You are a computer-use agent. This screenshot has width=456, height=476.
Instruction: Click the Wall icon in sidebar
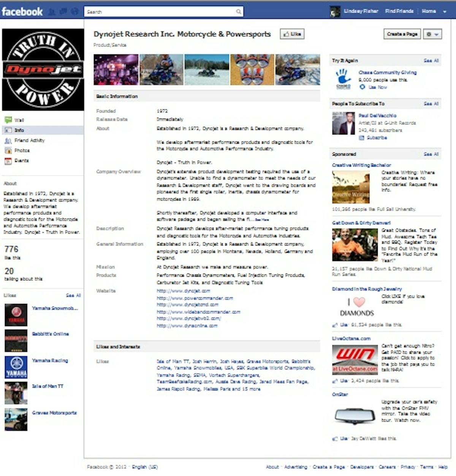tap(8, 120)
